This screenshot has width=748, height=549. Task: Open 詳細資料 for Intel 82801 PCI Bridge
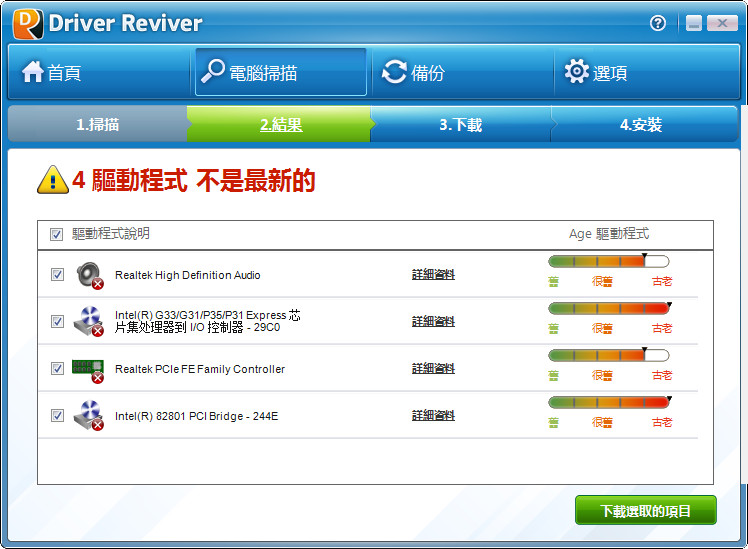coord(433,415)
